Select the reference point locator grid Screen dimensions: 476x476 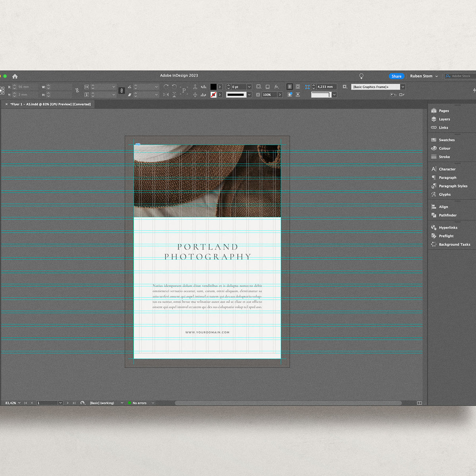(2, 90)
